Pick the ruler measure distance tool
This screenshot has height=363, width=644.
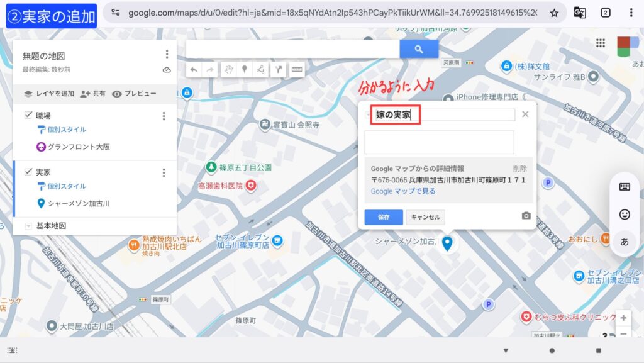296,70
